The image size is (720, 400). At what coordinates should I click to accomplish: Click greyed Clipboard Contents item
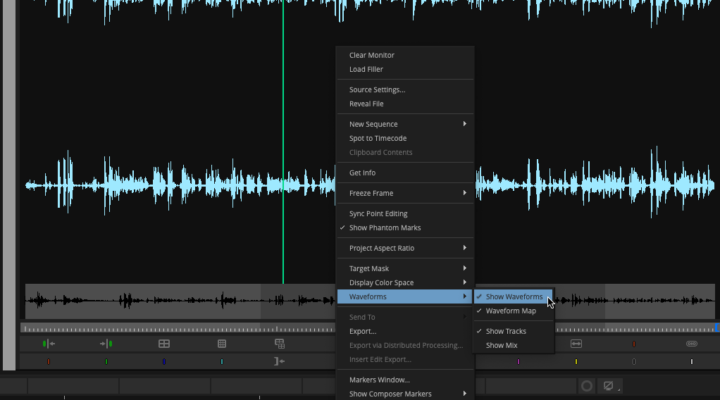point(405,152)
